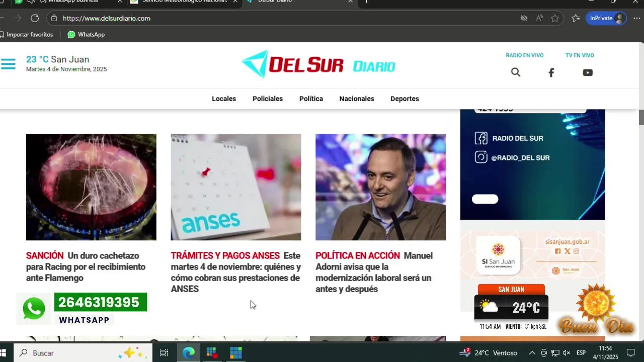
Task: Add page to favorites star icon
Action: (x=555, y=18)
